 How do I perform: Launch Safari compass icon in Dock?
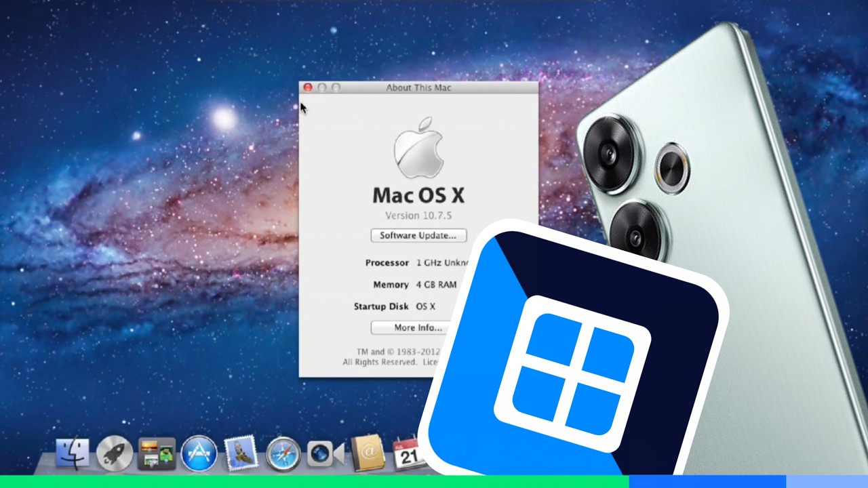283,453
